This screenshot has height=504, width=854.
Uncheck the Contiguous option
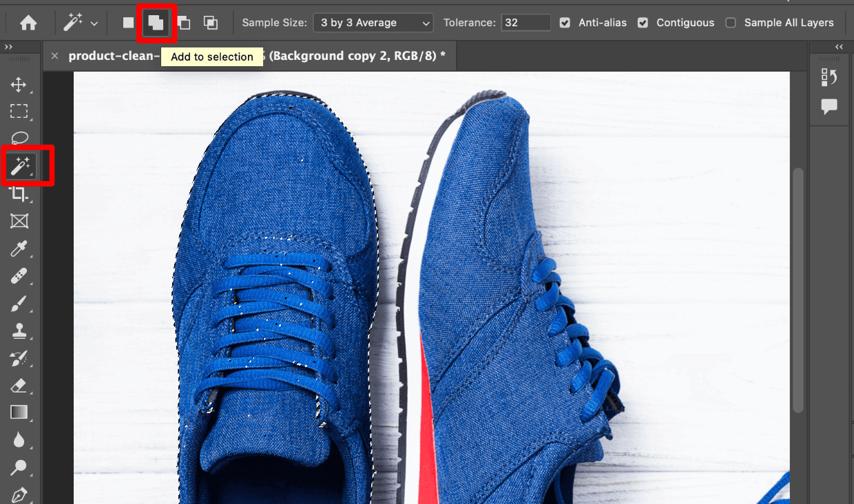[x=643, y=22]
